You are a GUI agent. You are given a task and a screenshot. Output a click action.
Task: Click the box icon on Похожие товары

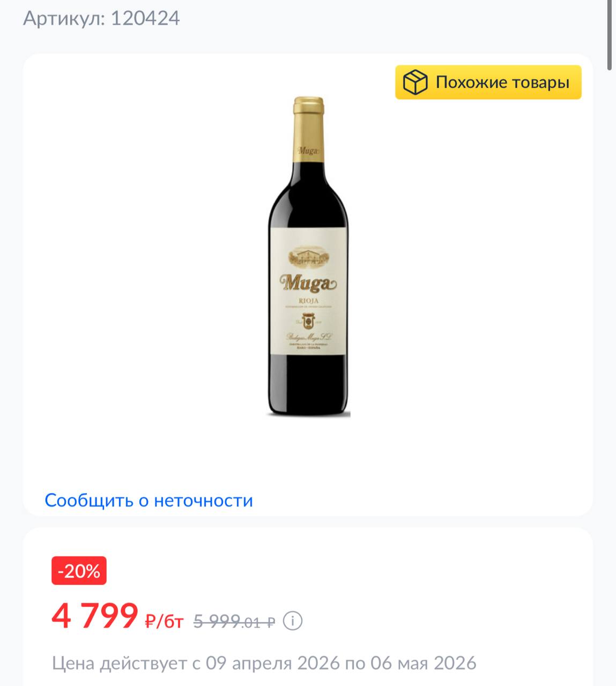pyautogui.click(x=415, y=83)
